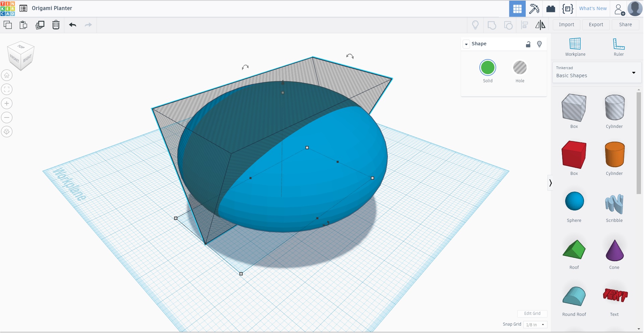
Task: Switch perspective to orthographic view
Action: coord(7,132)
